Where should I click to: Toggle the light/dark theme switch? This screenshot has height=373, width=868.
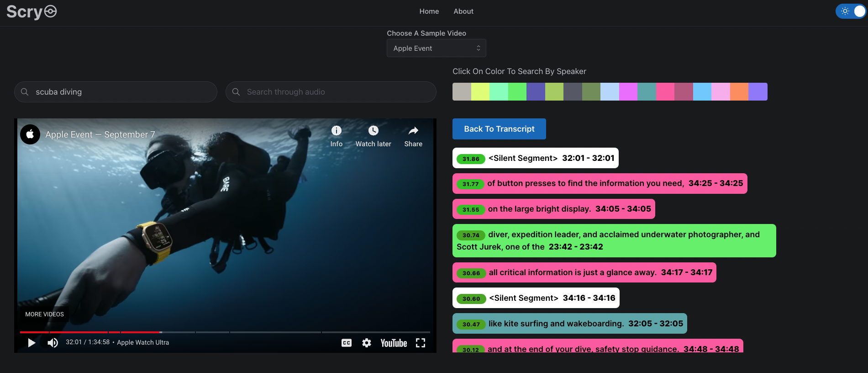(x=850, y=11)
